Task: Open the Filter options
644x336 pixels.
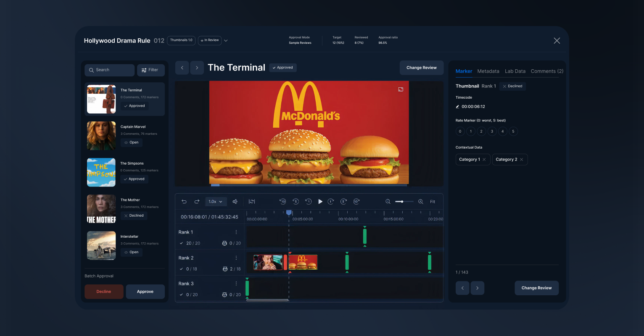Action: pos(151,70)
